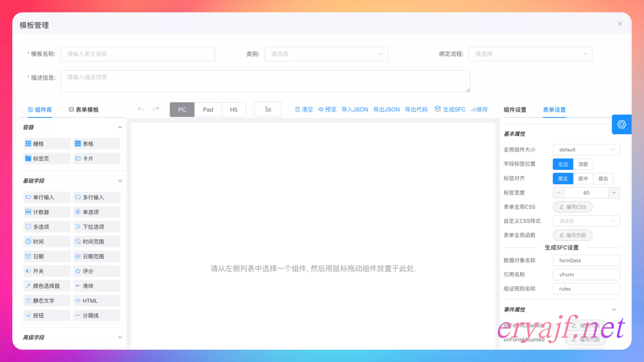Open the component hierarchy tree view
This screenshot has height=362, width=644.
(268, 109)
